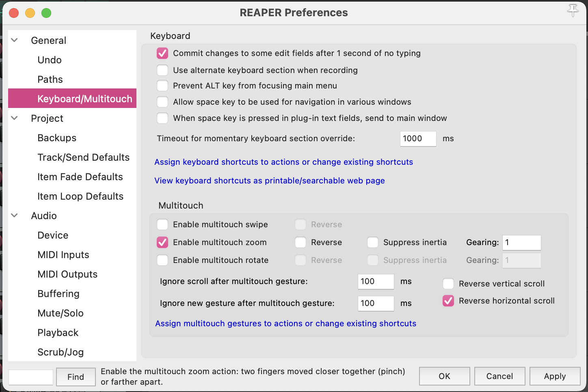Uncheck Reverse horizontal scroll
Screen dimensions: 588x392
pos(448,301)
